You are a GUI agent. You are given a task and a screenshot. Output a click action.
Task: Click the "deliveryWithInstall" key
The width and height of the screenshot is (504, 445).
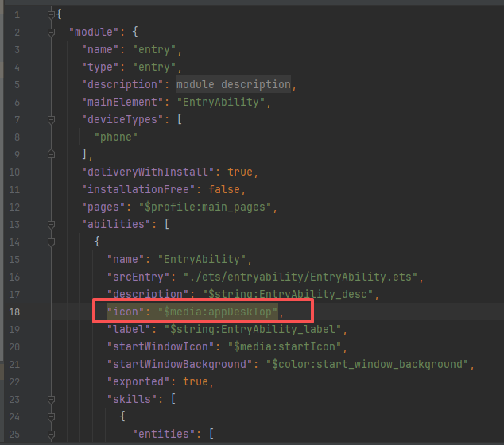tap(148, 172)
